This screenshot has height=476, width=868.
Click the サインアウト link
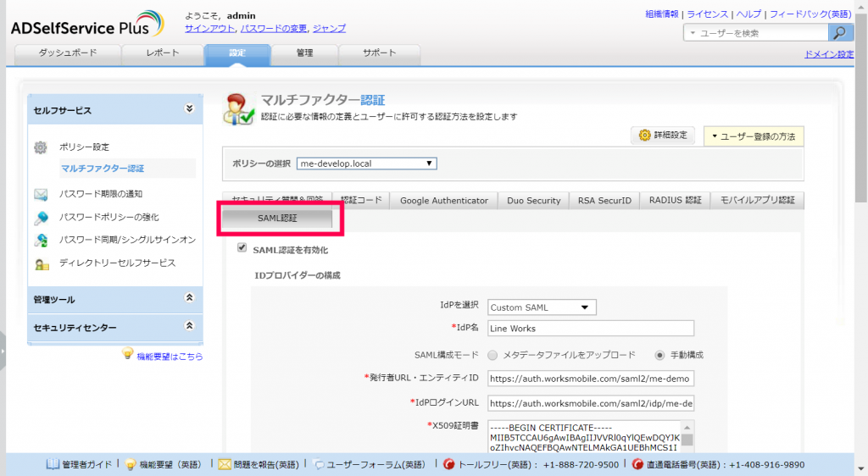210,28
